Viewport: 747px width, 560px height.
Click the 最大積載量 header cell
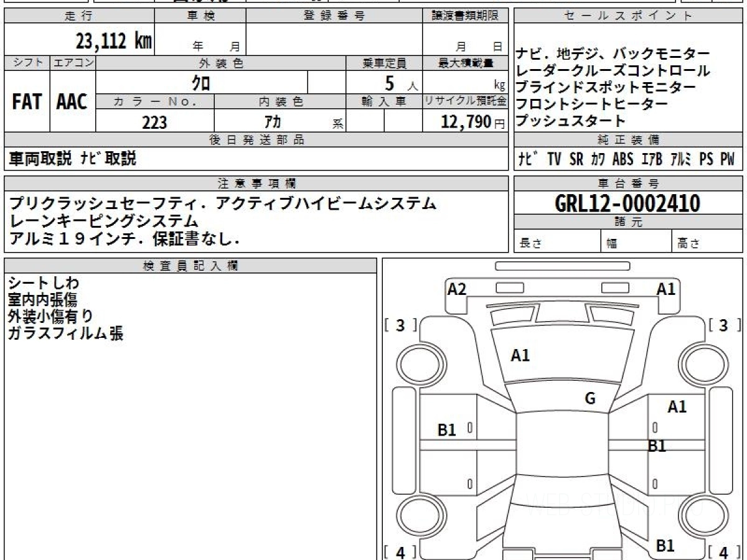pos(466,63)
